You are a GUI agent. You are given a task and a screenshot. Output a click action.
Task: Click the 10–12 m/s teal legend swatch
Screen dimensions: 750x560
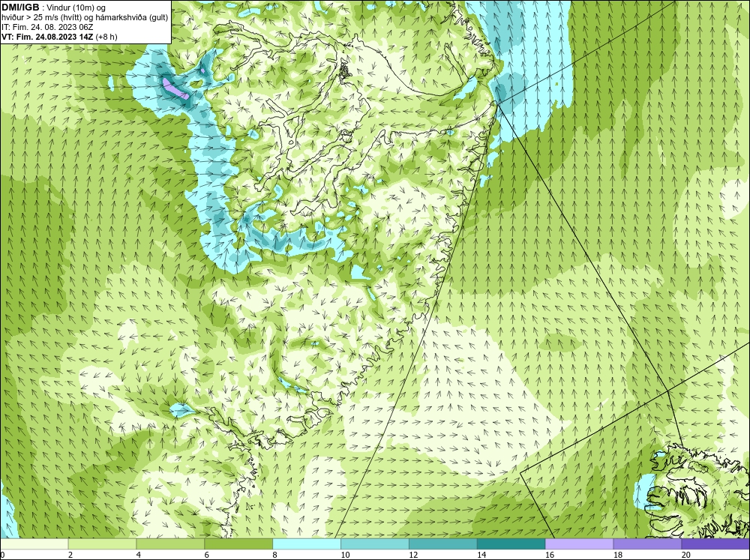[x=374, y=544]
